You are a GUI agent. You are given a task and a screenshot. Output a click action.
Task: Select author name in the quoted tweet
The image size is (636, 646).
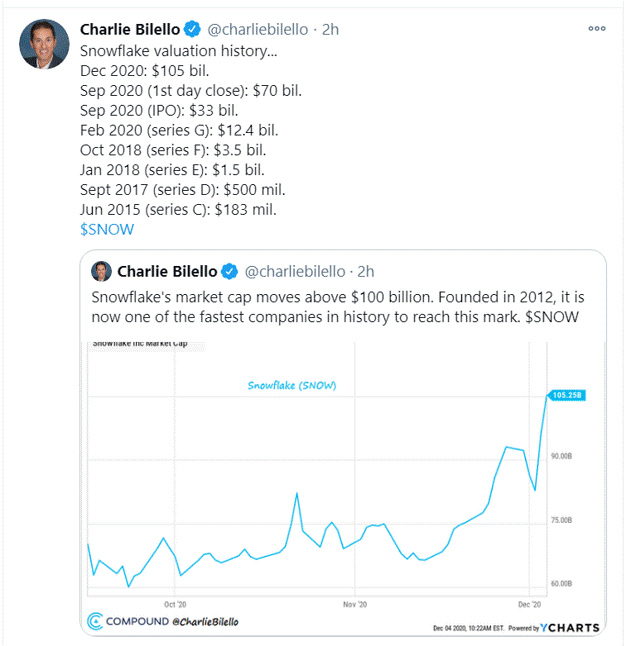point(167,271)
